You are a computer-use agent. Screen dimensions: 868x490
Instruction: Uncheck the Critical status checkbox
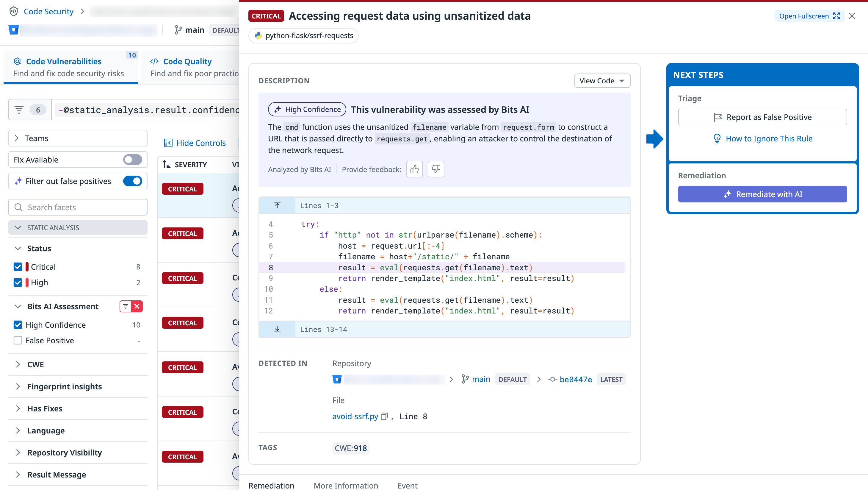18,267
